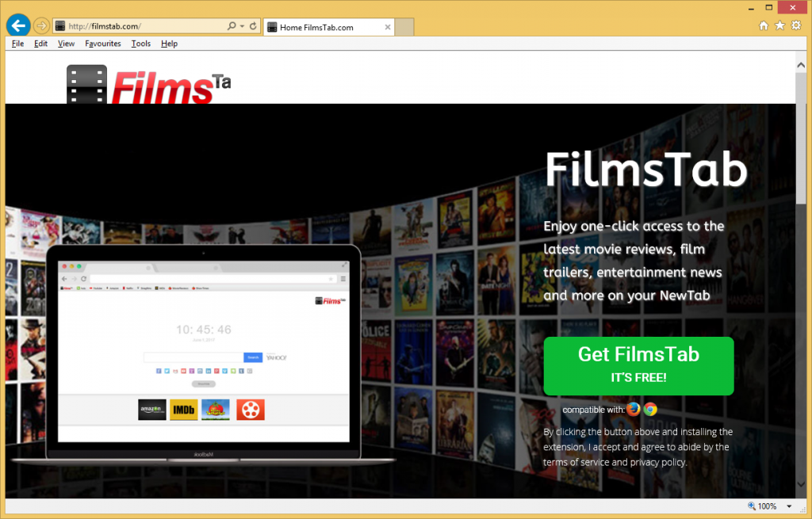Click the Get FilmsTab IT'S FREE button
The height and width of the screenshot is (519, 812).
(638, 366)
